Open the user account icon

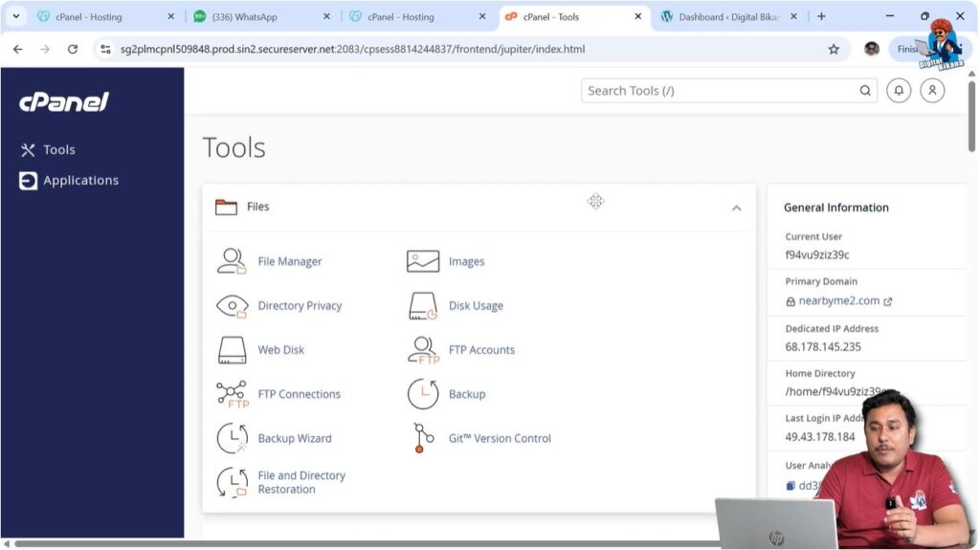click(x=932, y=91)
